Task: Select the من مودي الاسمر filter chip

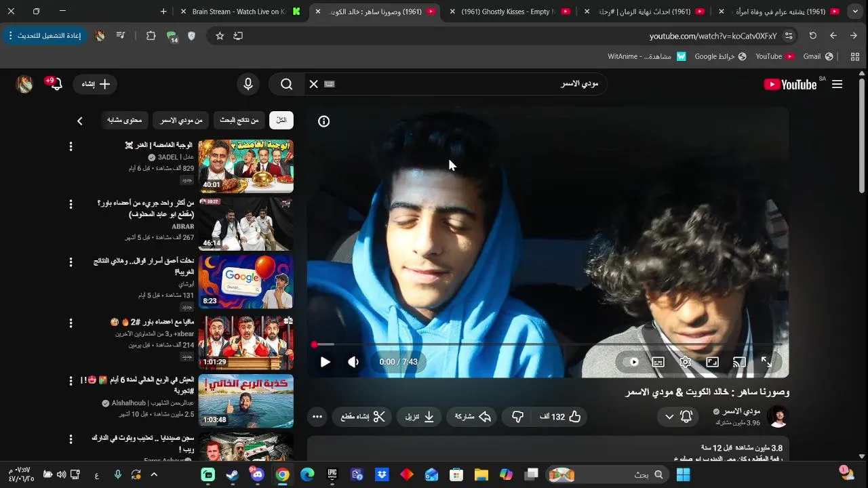Action: point(181,120)
